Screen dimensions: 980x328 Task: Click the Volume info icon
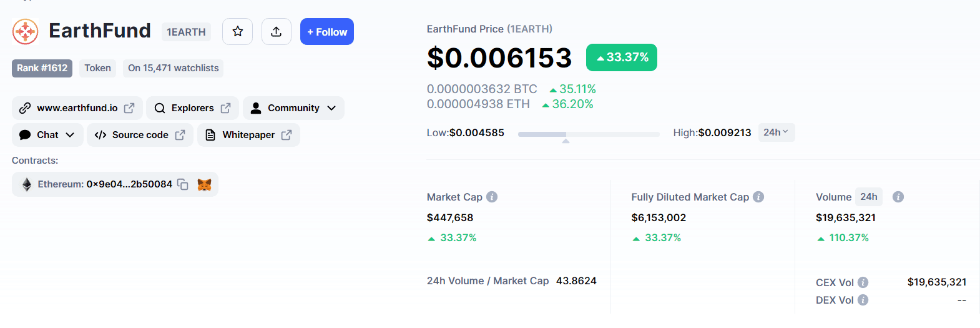click(898, 197)
